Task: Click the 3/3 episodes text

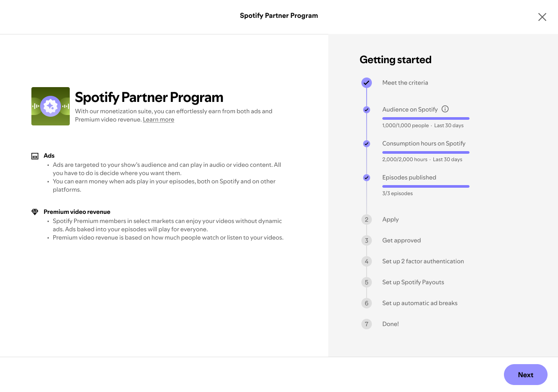Action: tap(398, 193)
